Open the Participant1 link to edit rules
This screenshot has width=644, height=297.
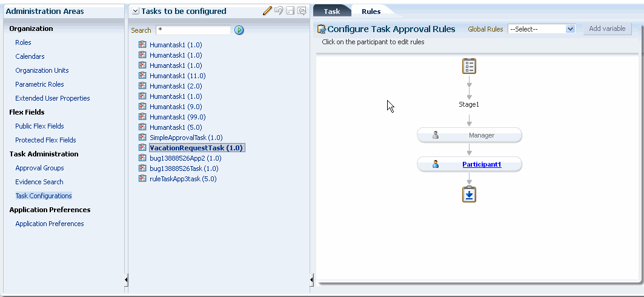[x=482, y=164]
